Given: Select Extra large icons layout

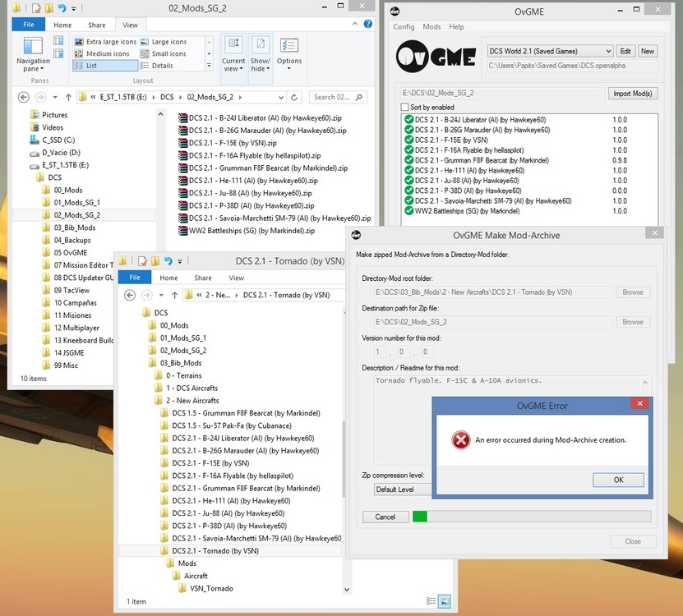Looking at the screenshot, I should pyautogui.click(x=105, y=42).
